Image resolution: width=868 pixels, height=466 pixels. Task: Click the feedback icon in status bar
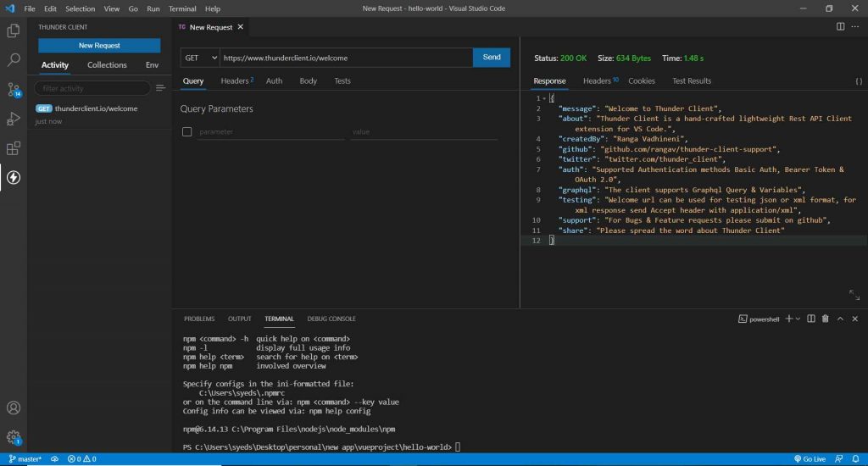pos(839,459)
